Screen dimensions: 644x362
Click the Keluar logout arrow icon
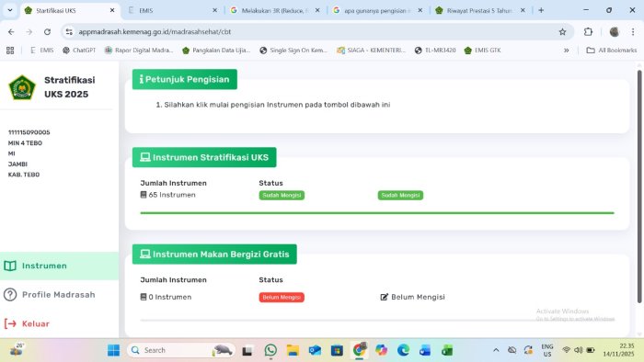click(10, 324)
